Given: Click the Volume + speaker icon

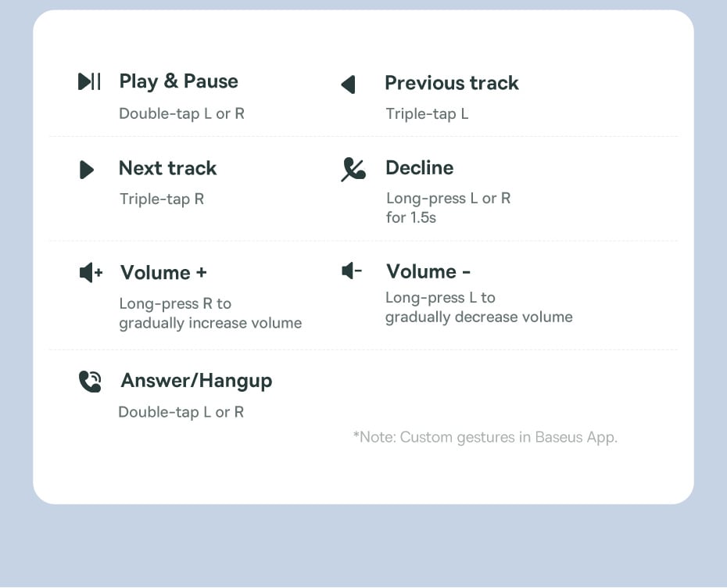Looking at the screenshot, I should click(91, 273).
